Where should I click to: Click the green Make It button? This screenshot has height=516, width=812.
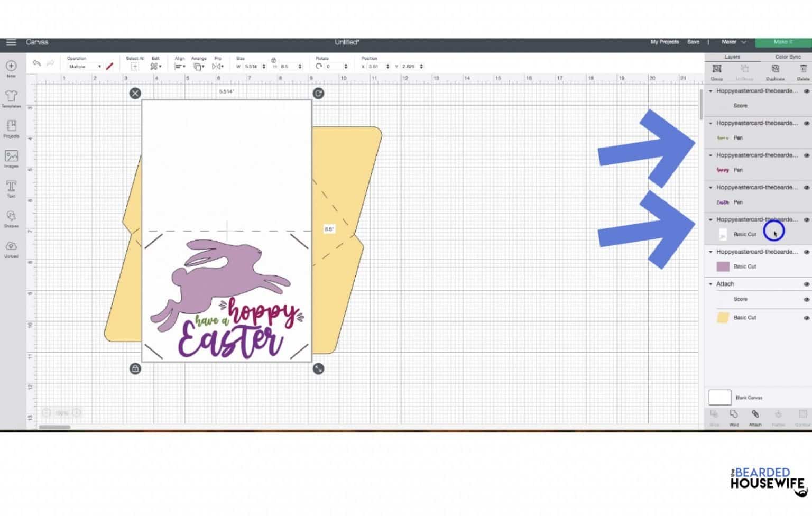tap(783, 42)
